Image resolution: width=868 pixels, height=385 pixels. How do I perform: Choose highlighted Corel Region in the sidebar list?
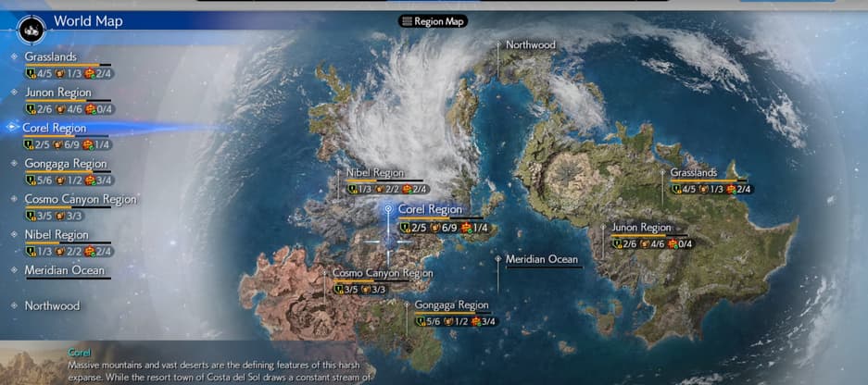click(x=55, y=128)
